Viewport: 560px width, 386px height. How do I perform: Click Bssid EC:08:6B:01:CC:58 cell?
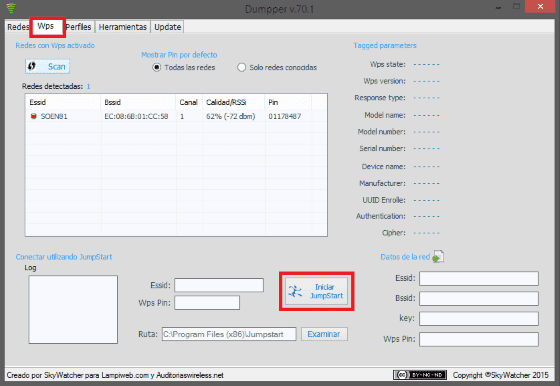(136, 116)
